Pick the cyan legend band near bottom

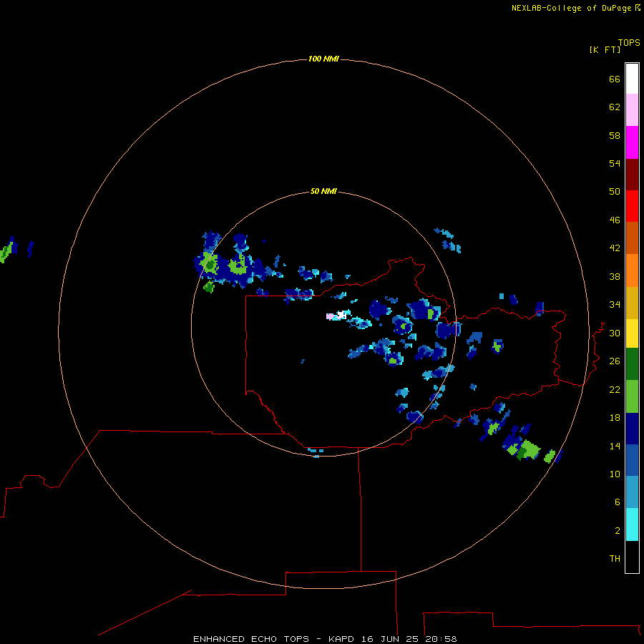(632, 525)
